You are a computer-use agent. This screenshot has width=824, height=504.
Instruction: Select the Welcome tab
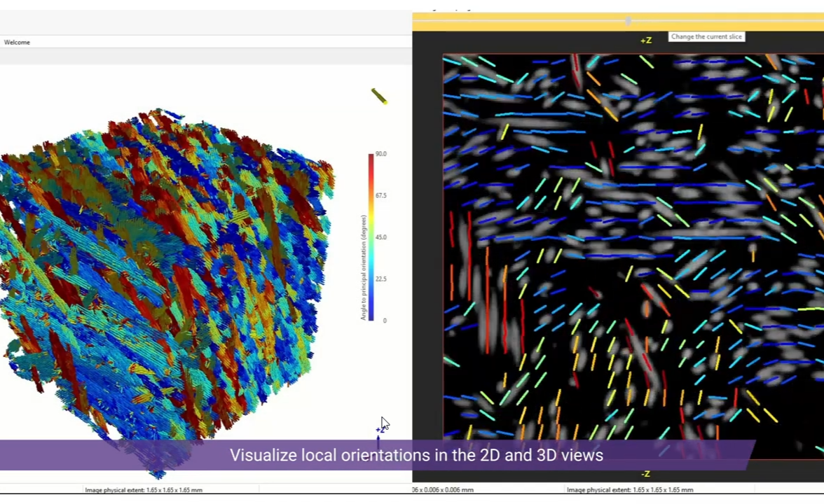point(17,42)
